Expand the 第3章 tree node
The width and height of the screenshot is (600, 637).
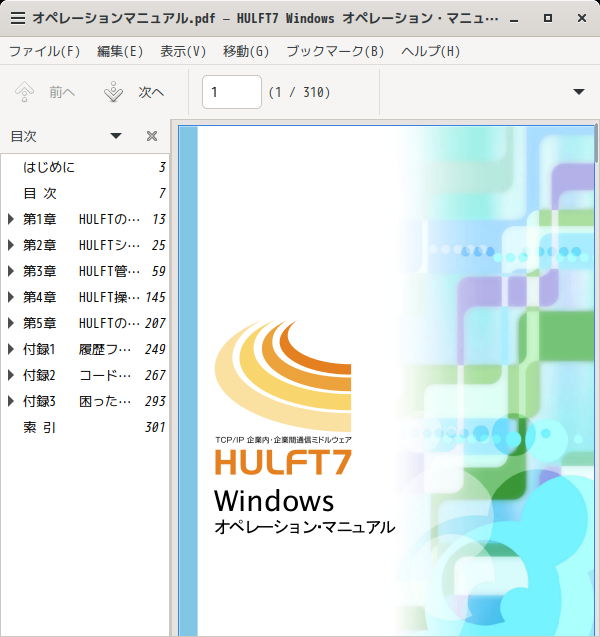11,271
